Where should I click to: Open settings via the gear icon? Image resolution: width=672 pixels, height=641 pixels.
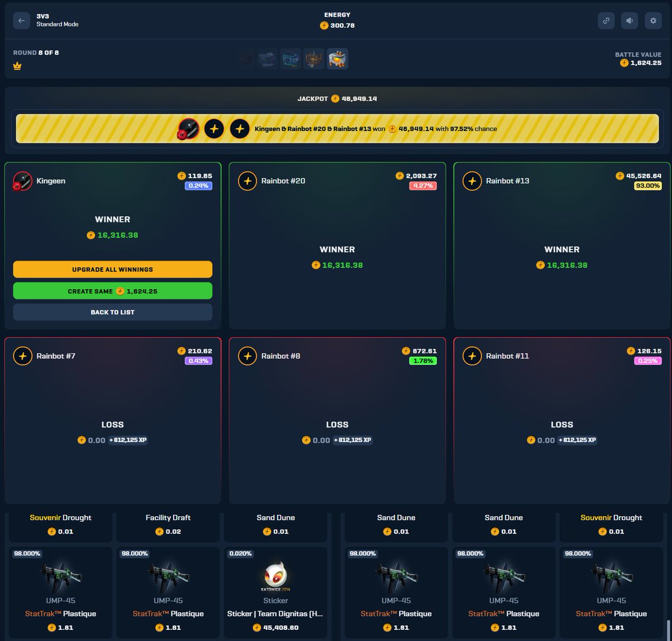(653, 21)
